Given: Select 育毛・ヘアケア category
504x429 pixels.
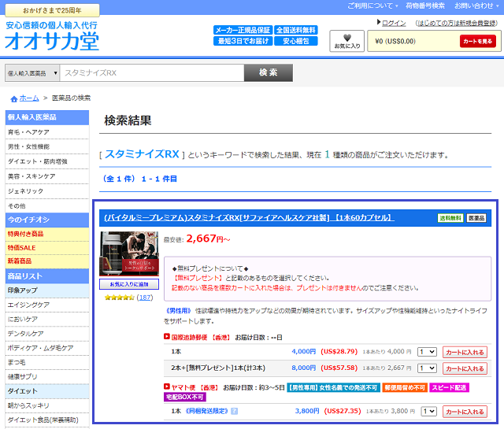Looking at the screenshot, I should click(x=47, y=132).
